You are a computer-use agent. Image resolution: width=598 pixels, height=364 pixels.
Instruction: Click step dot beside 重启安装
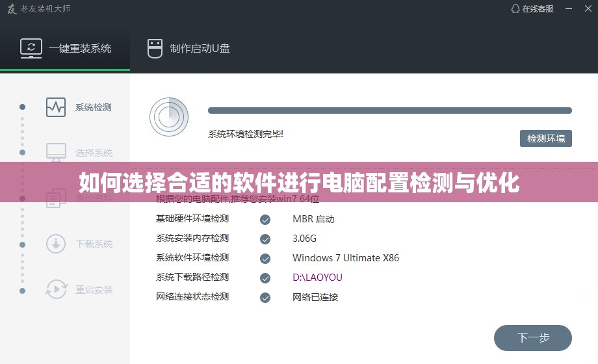pyautogui.click(x=23, y=291)
